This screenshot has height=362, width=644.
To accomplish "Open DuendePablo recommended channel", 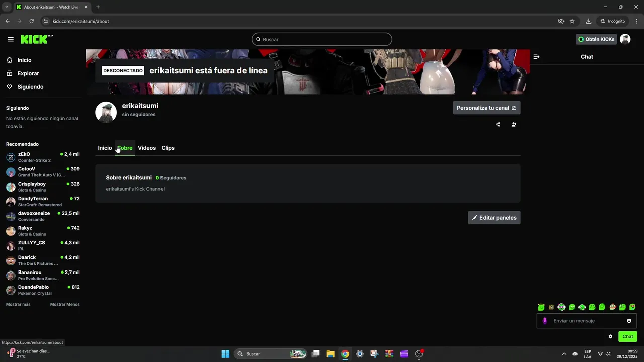I will (x=43, y=290).
